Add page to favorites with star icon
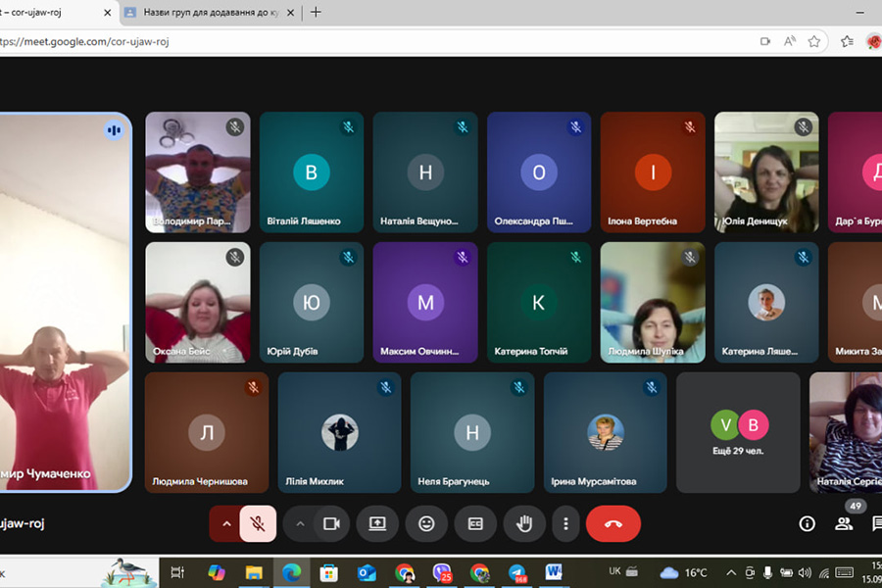 tap(814, 42)
